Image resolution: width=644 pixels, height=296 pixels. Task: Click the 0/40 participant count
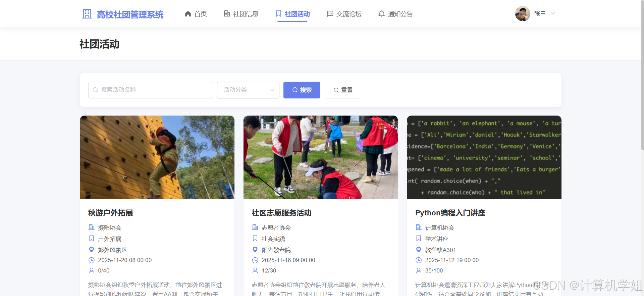point(104,270)
